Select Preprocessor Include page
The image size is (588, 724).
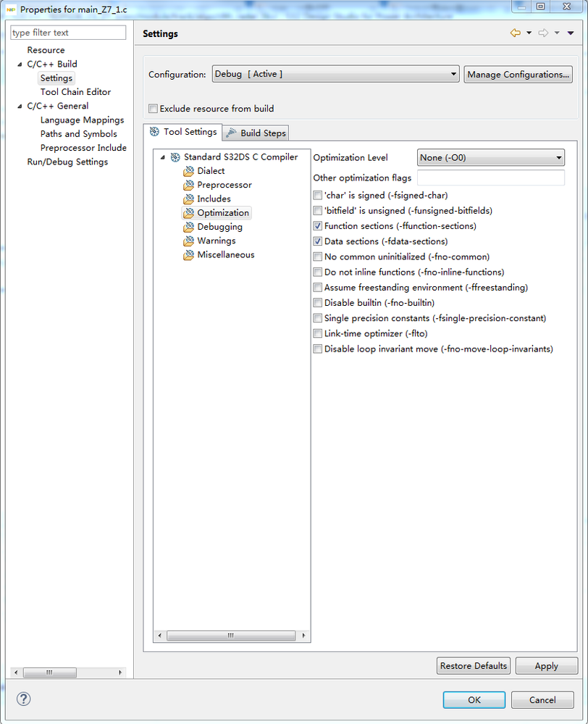tap(83, 148)
